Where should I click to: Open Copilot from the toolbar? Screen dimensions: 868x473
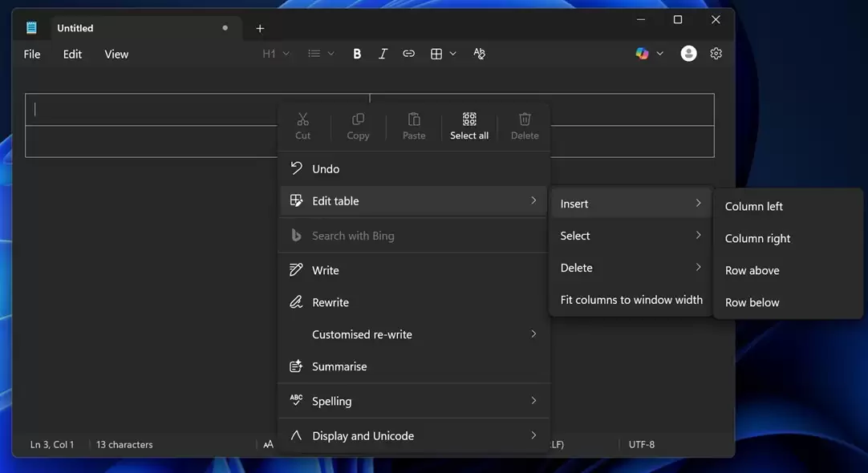(x=642, y=53)
